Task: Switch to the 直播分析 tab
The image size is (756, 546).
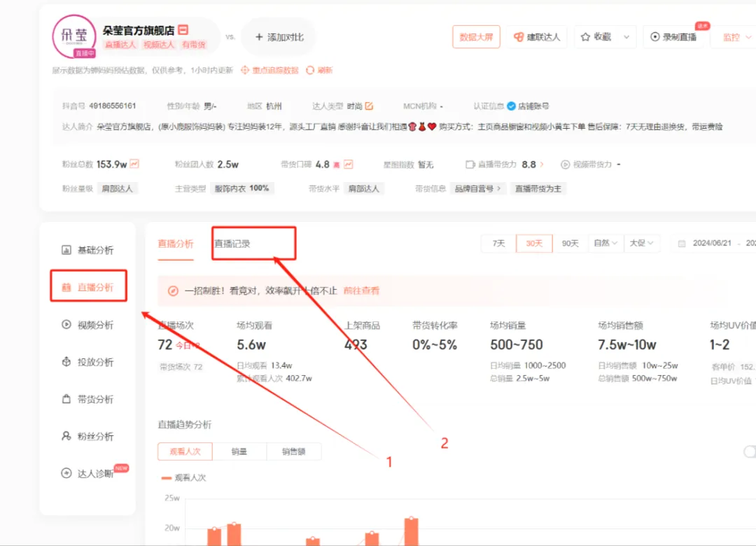Action: coord(176,244)
